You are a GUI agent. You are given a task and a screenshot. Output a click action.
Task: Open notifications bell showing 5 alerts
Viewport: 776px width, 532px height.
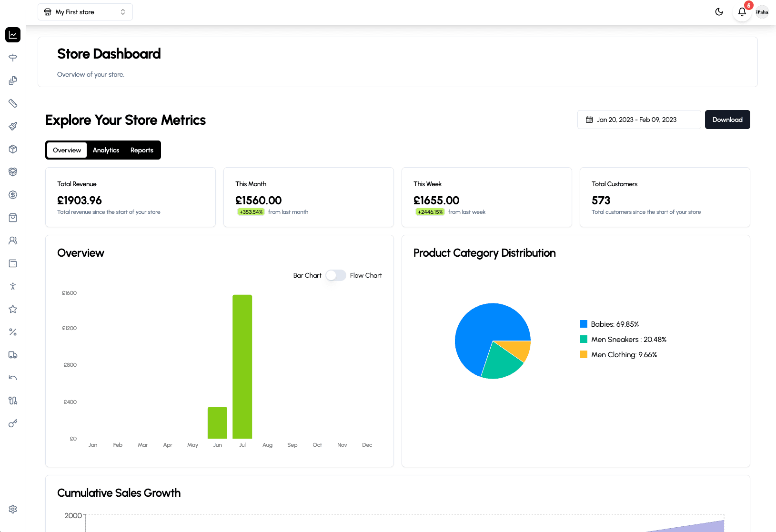[742, 12]
